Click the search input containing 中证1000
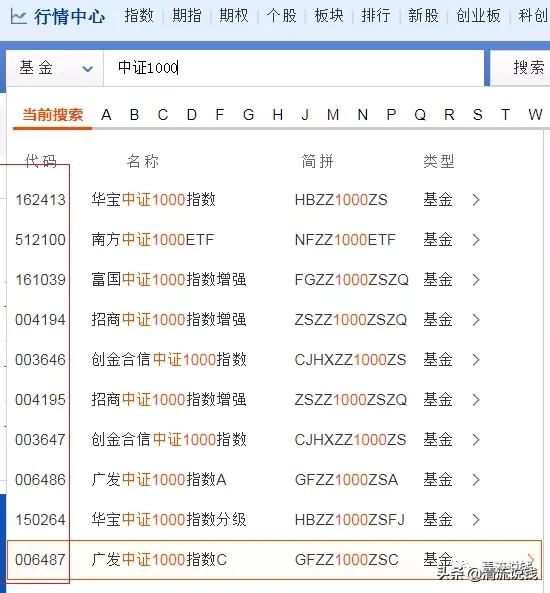 click(x=294, y=68)
